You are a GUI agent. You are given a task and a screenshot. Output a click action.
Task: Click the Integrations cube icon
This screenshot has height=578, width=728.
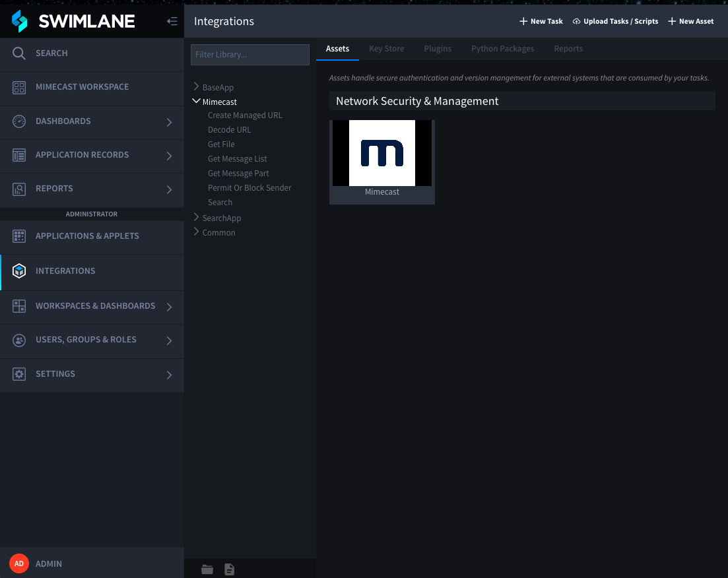coord(19,271)
